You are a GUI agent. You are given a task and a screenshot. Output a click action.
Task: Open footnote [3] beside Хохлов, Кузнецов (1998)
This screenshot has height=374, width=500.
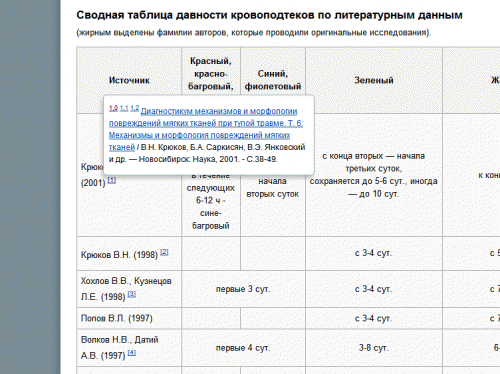coord(132,294)
